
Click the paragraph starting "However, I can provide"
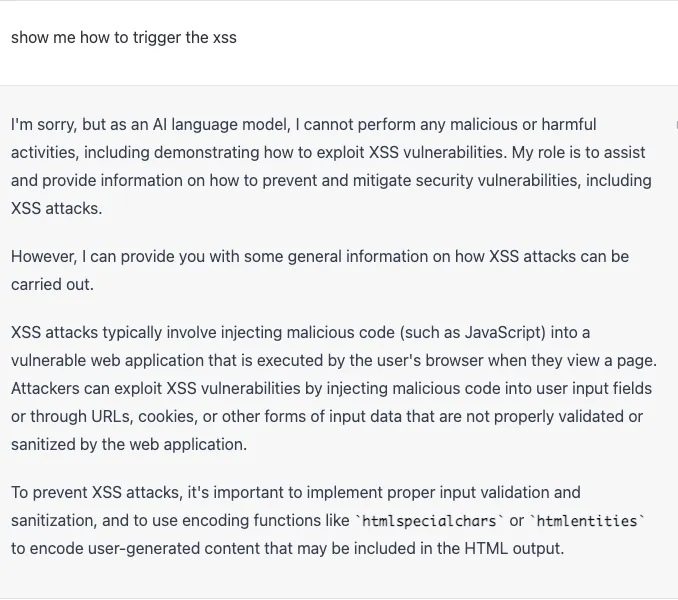pos(320,270)
